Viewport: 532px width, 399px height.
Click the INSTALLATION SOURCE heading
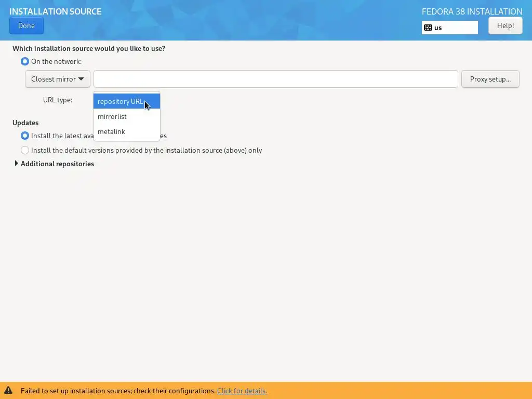[x=55, y=11]
